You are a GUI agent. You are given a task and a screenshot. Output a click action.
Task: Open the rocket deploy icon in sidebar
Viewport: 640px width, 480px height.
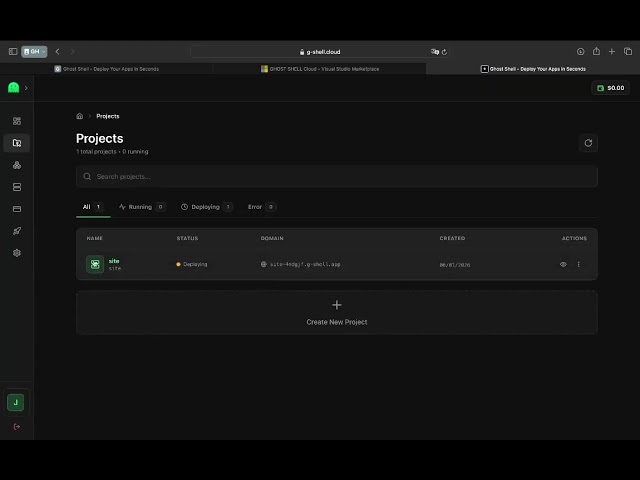pos(17,231)
